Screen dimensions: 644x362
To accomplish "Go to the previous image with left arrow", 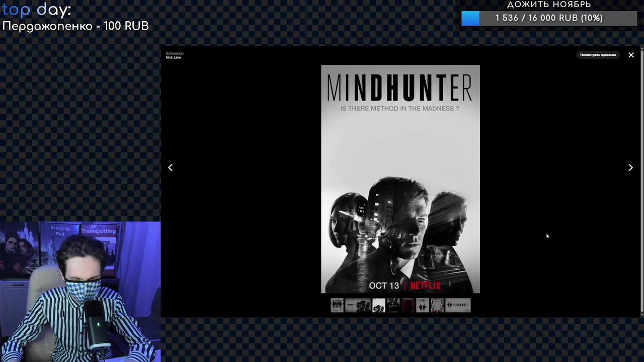I will point(170,167).
